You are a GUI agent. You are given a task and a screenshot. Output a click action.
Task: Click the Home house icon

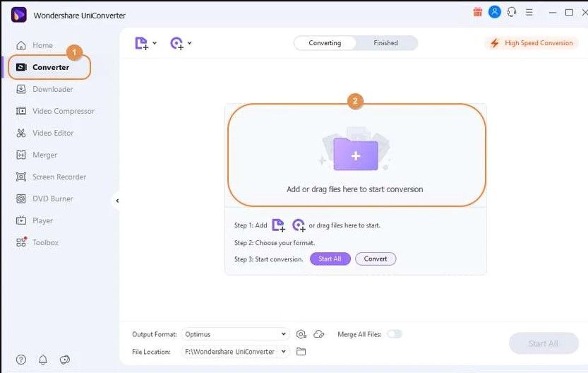pyautogui.click(x=21, y=45)
